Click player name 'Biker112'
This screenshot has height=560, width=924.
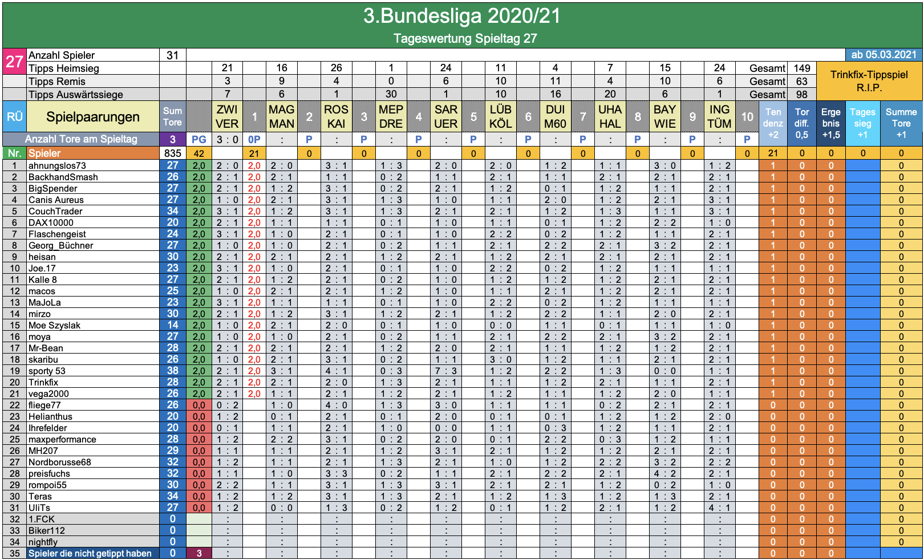tap(47, 530)
